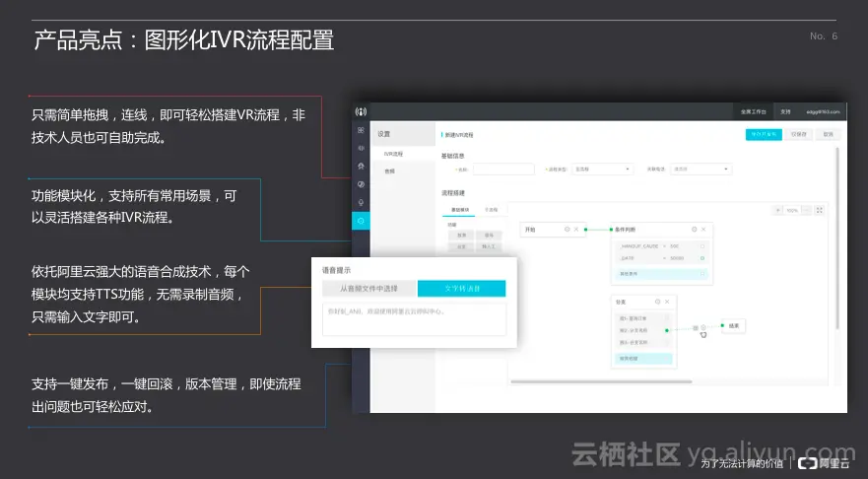This screenshot has height=479, width=868.
Task: Pick the 放音 module block
Action: point(462,236)
